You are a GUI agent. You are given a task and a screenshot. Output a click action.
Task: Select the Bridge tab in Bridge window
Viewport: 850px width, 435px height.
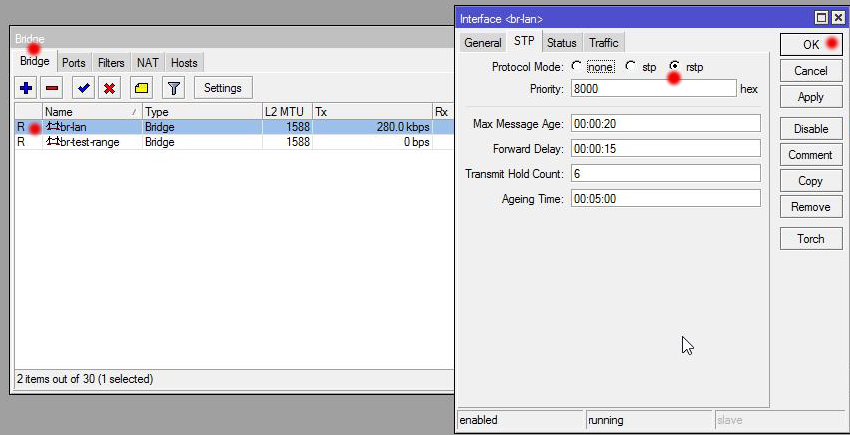[x=35, y=61]
